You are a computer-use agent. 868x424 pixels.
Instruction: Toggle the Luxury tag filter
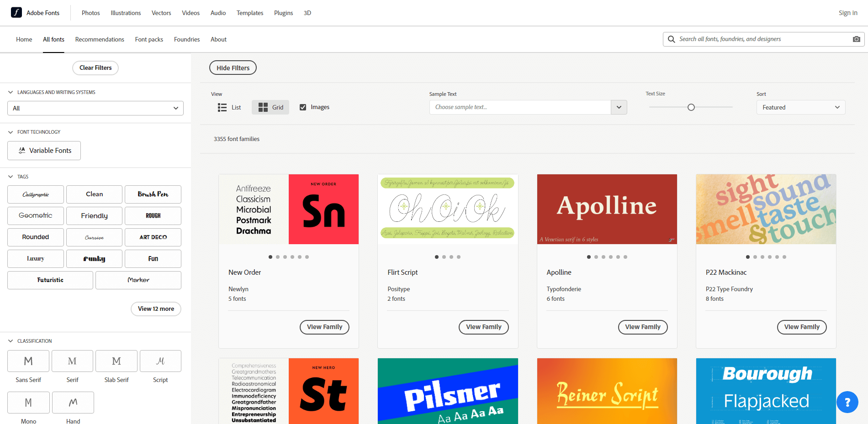pyautogui.click(x=36, y=259)
